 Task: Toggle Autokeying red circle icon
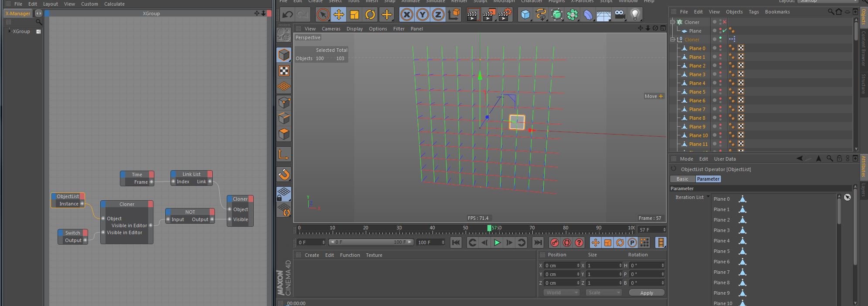(x=567, y=242)
